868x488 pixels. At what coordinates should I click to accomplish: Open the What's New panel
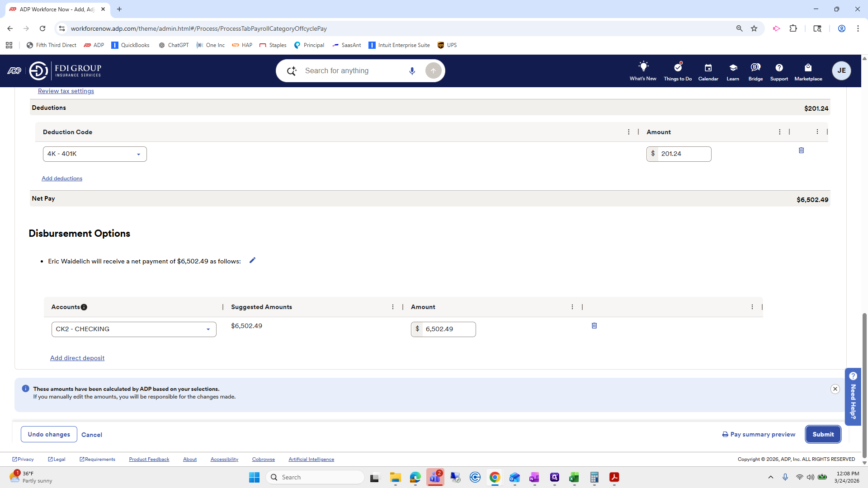pos(643,71)
